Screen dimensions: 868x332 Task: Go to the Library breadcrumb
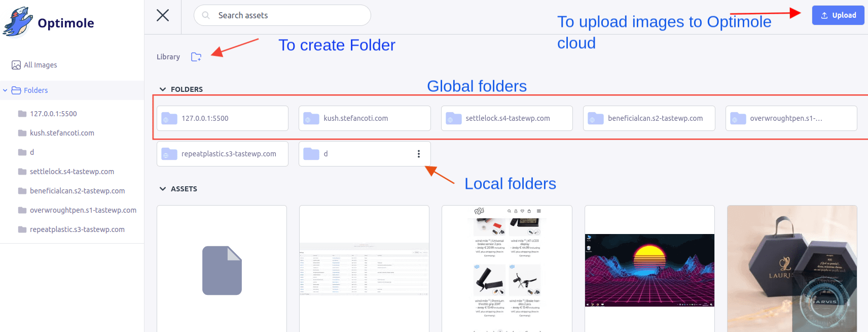[168, 57]
